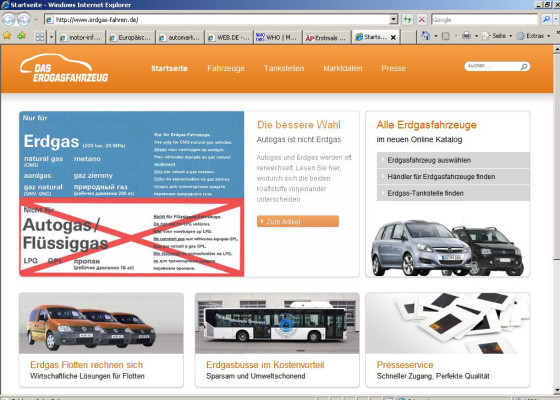Expand the Home button dropdown arrow
560x400 pixels.
point(436,36)
